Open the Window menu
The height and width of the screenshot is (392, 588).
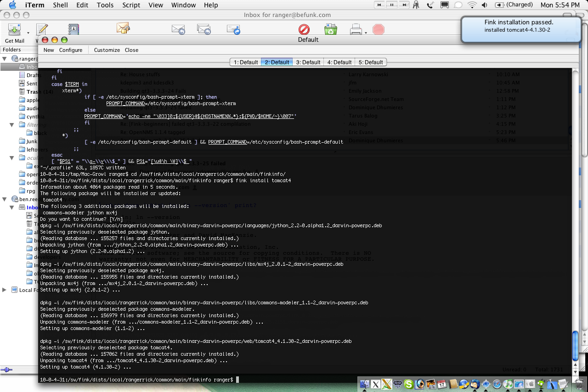(x=183, y=5)
